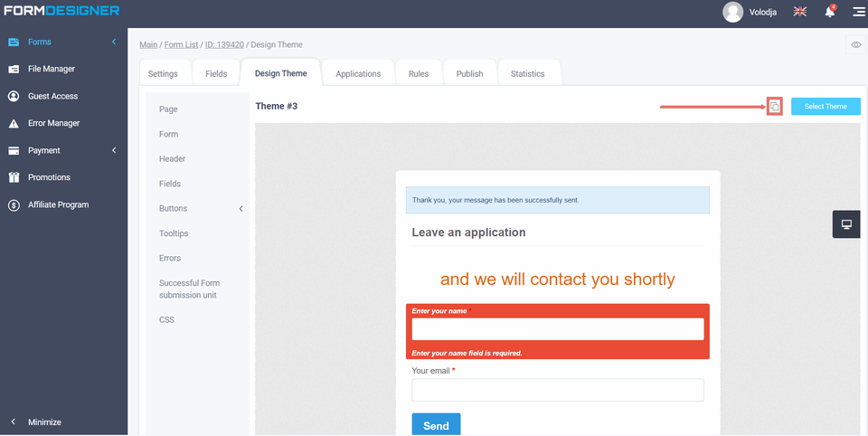View the Statistics tab
Image resolution: width=868 pixels, height=436 pixels.
(x=527, y=73)
